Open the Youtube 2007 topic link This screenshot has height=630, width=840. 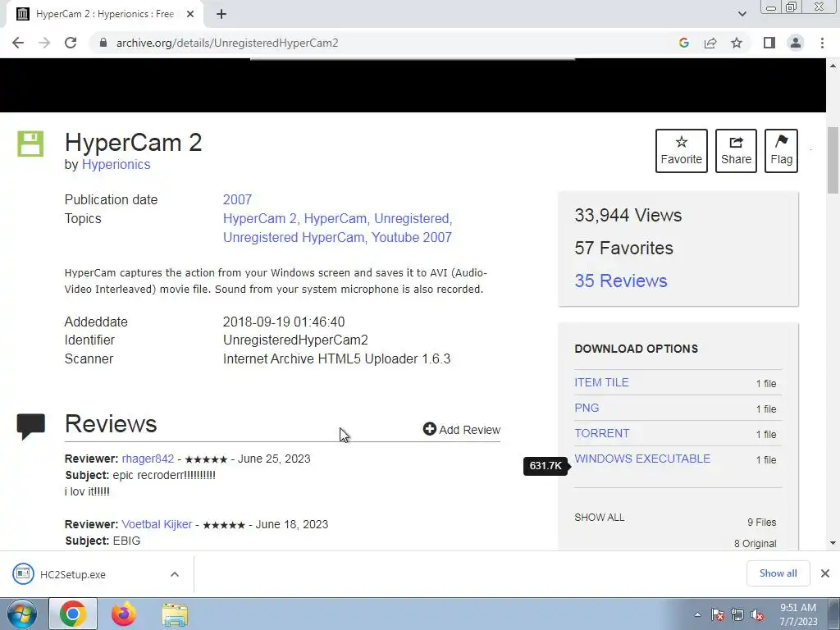pos(412,237)
